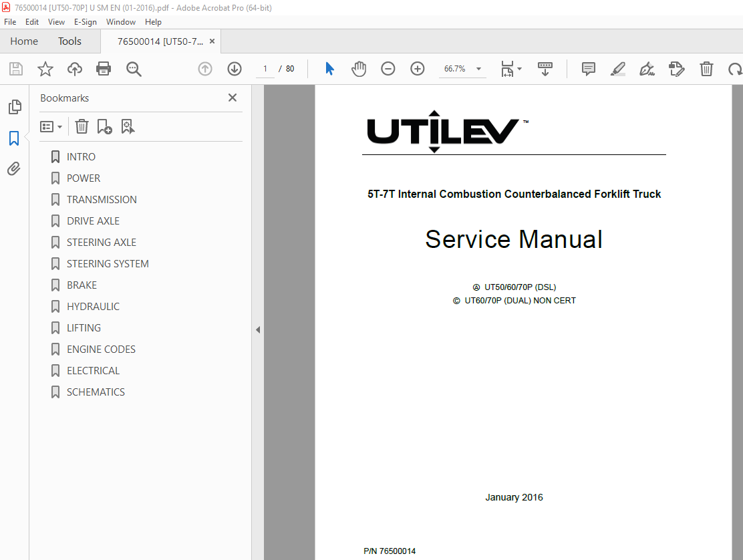This screenshot has height=560, width=743.
Task: Delete selected bookmark with trash icon
Action: click(x=82, y=126)
